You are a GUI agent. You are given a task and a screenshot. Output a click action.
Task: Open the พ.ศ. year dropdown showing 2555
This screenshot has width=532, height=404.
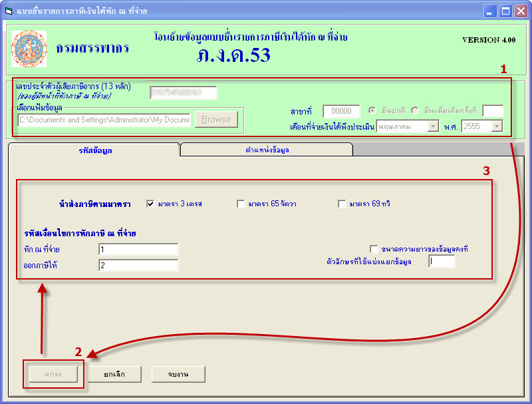click(x=496, y=126)
